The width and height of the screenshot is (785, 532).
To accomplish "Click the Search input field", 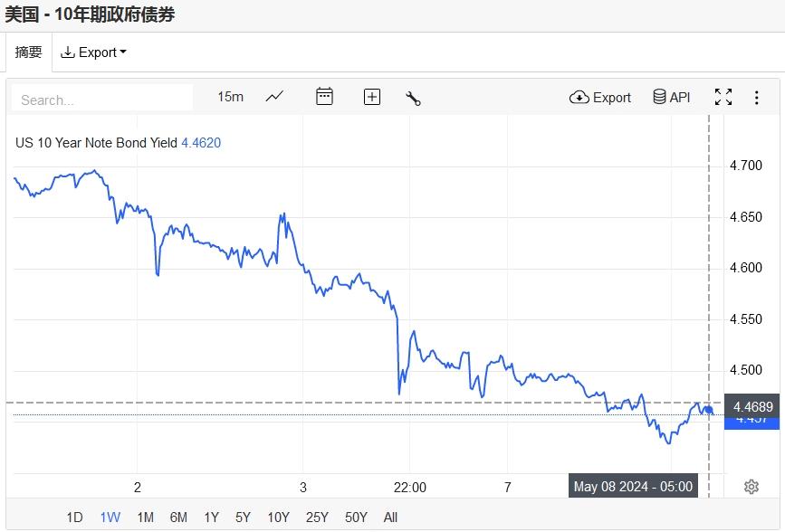I will [102, 100].
